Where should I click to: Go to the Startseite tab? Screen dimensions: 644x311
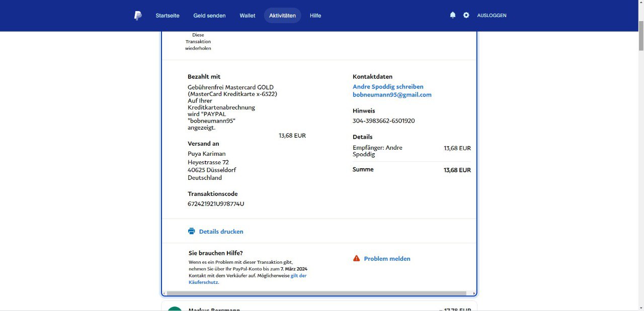click(168, 16)
